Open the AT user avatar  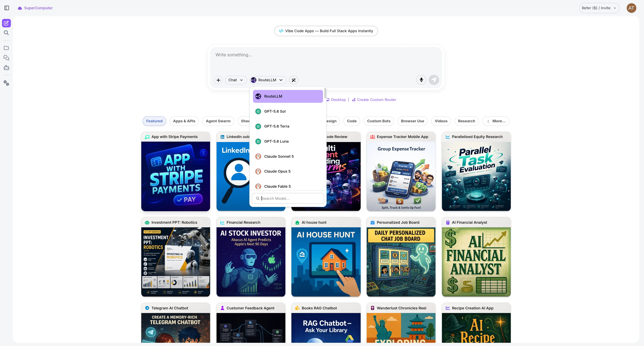tap(631, 8)
